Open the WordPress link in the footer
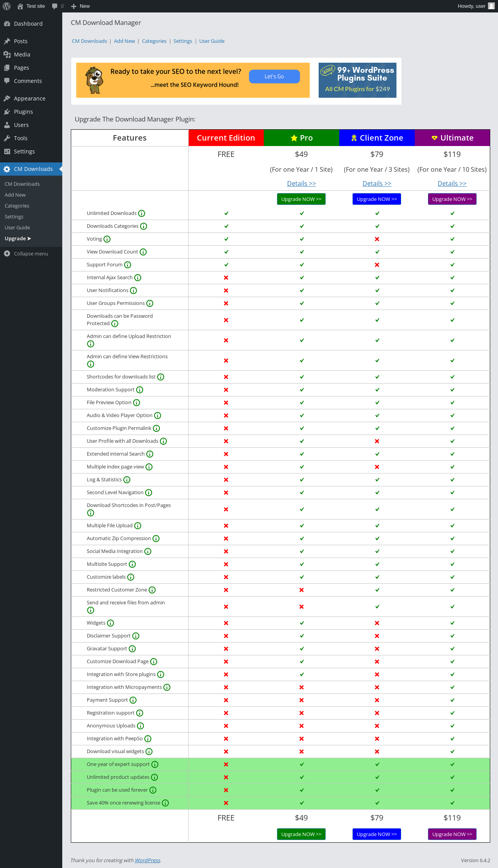The height and width of the screenshot is (868, 498). (x=147, y=860)
